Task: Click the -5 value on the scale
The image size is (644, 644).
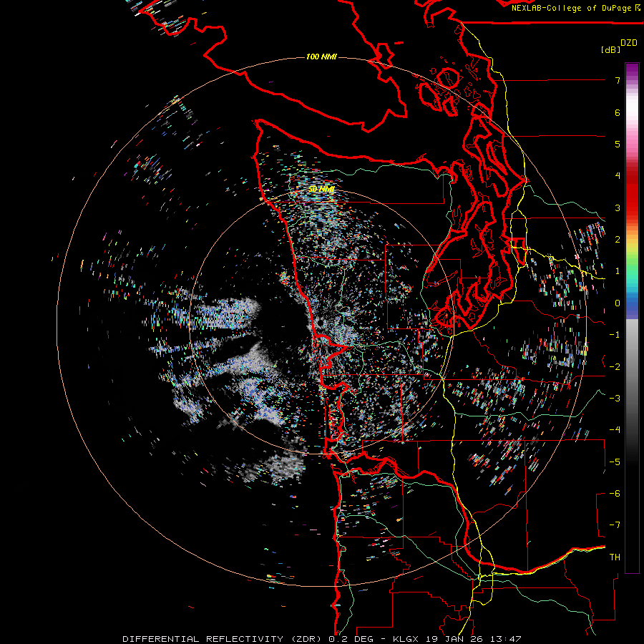Action: pyautogui.click(x=615, y=462)
